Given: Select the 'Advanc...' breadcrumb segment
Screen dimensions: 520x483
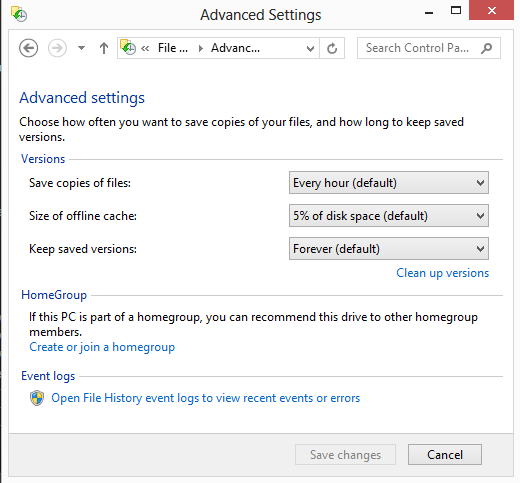Looking at the screenshot, I should [235, 48].
